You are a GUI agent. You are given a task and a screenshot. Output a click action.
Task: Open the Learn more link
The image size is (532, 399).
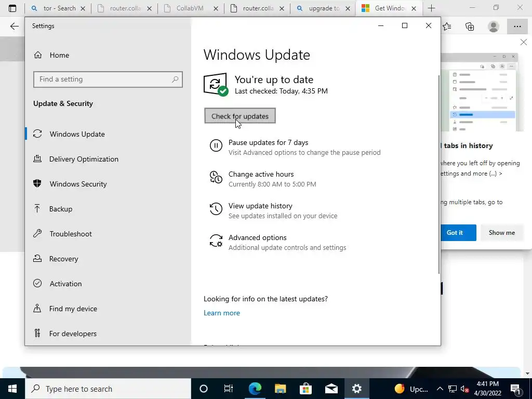pyautogui.click(x=221, y=313)
